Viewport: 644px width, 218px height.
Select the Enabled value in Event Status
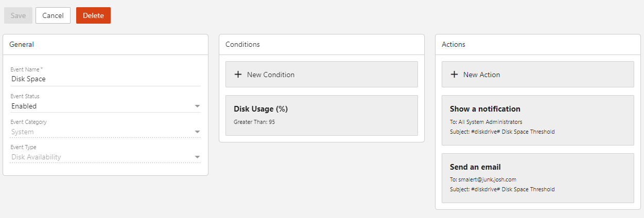click(24, 106)
